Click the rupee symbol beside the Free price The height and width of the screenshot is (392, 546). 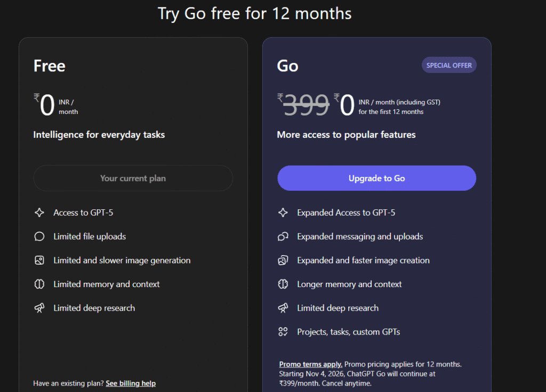[36, 98]
